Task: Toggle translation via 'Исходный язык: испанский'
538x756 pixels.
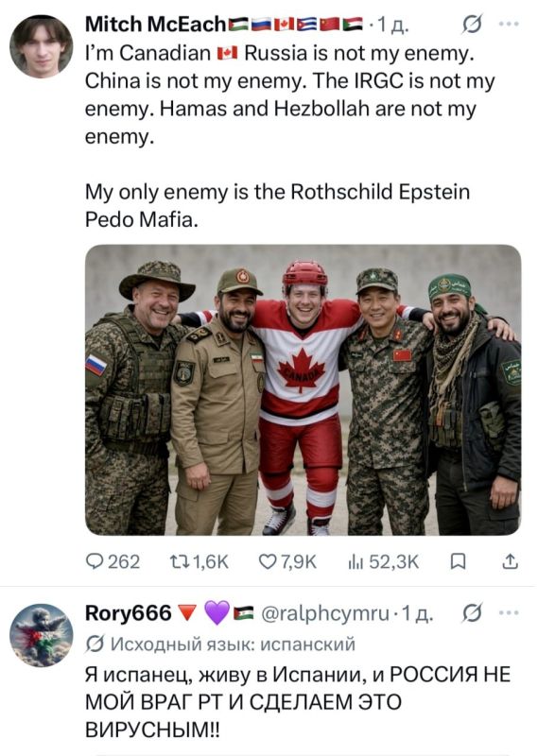Action: (x=220, y=644)
